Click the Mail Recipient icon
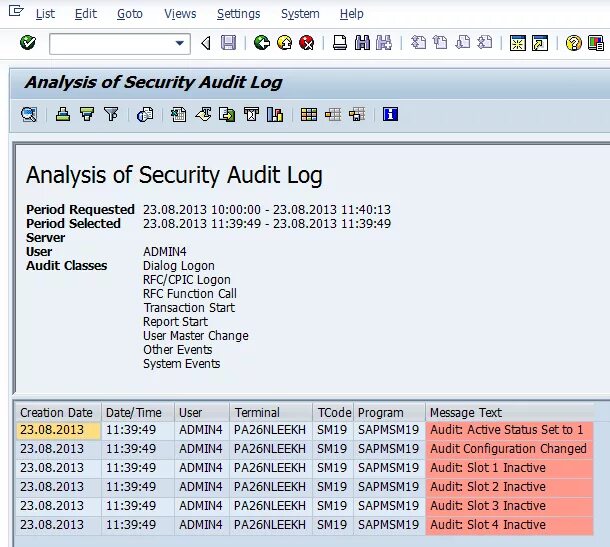This screenshot has width=610, height=547. tap(251, 115)
